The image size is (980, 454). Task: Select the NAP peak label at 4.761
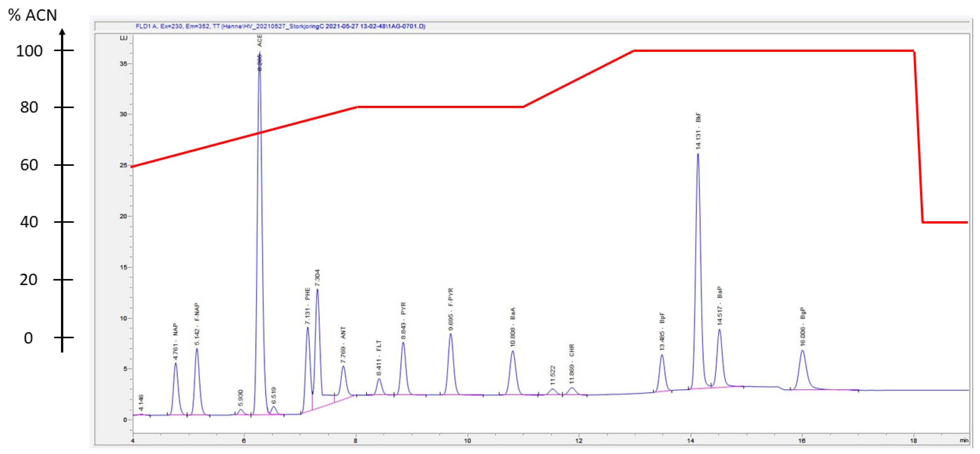click(x=175, y=342)
